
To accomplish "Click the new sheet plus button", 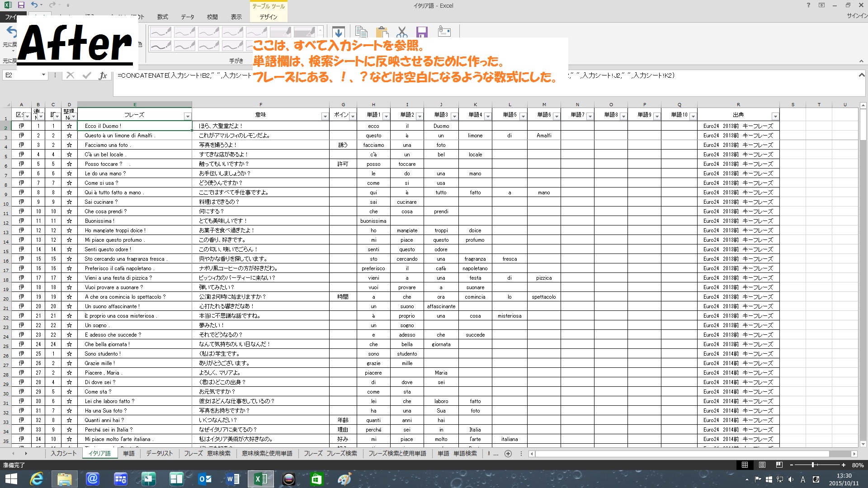I will (x=508, y=453).
